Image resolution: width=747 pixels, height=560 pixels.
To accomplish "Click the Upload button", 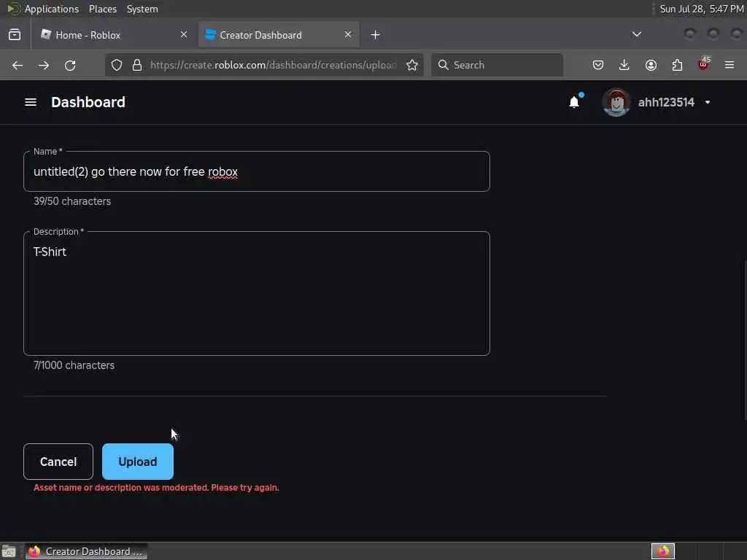I will click(x=138, y=462).
